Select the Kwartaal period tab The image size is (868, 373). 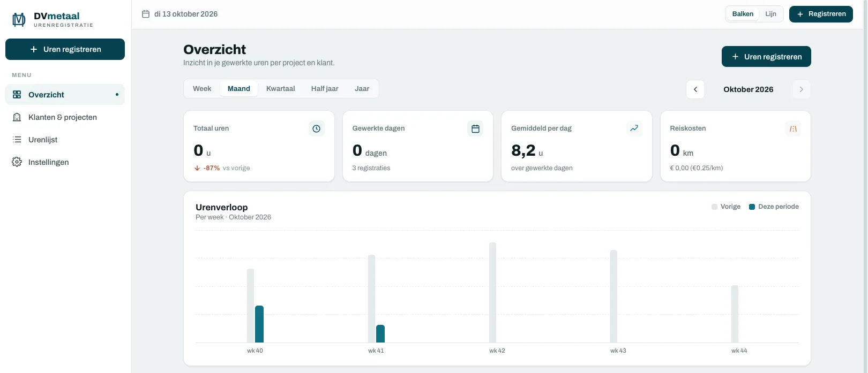click(x=281, y=89)
